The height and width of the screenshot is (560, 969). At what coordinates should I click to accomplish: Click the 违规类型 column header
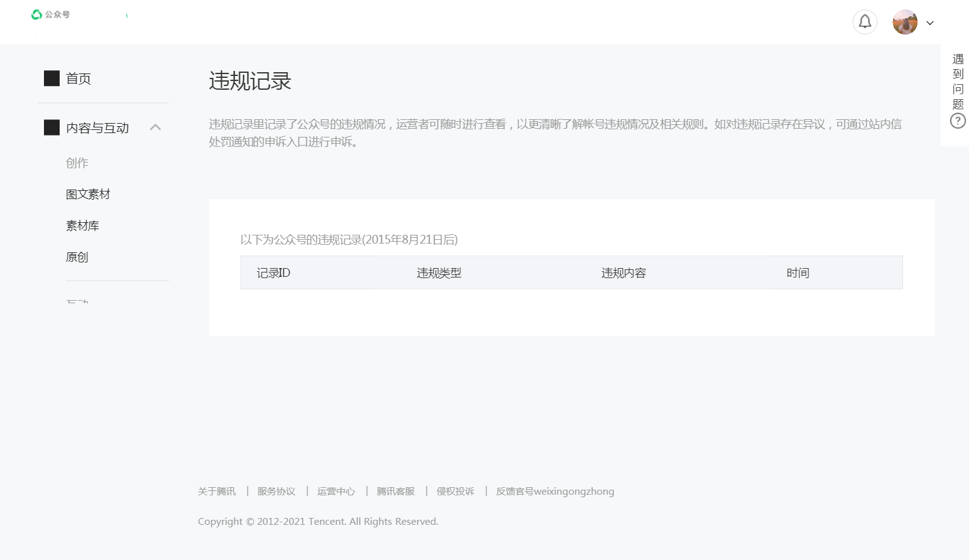point(439,273)
